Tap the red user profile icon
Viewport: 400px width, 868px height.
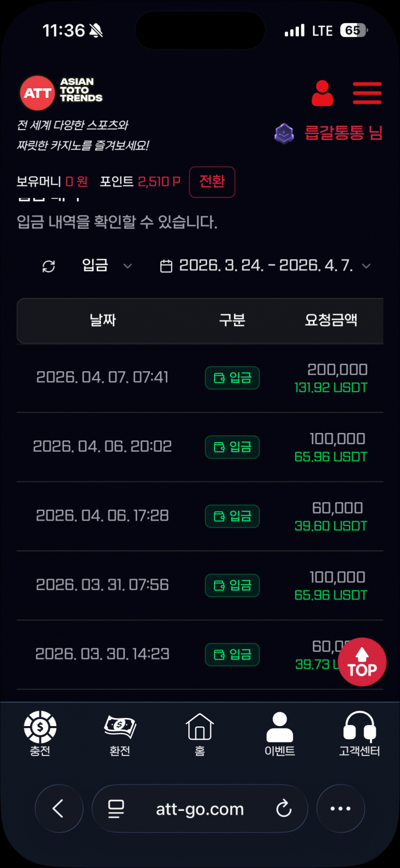pyautogui.click(x=322, y=93)
